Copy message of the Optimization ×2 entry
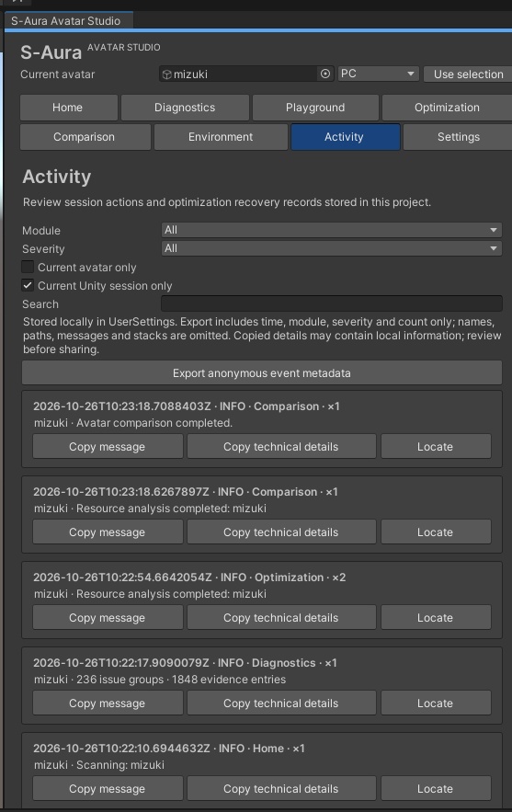The image size is (512, 812). click(x=108, y=617)
